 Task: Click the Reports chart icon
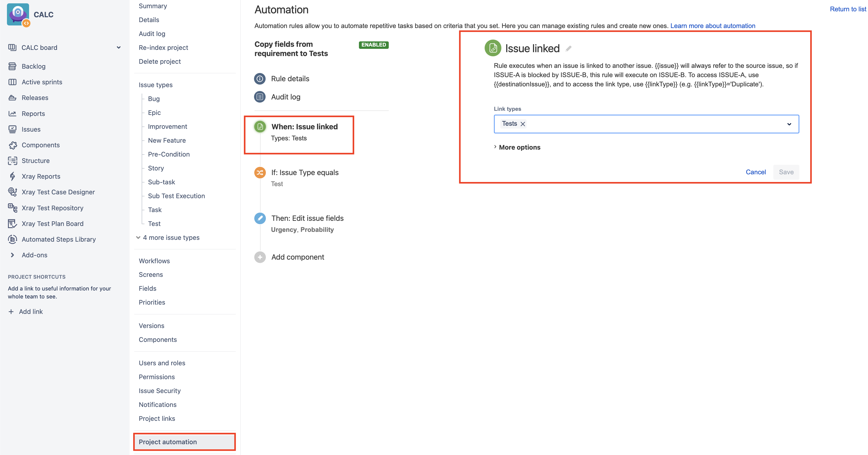click(12, 114)
